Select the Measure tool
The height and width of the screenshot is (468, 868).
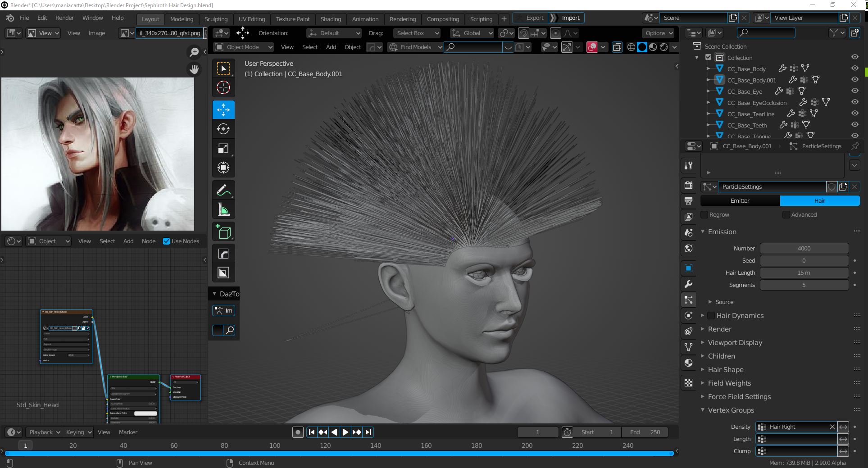tap(223, 209)
